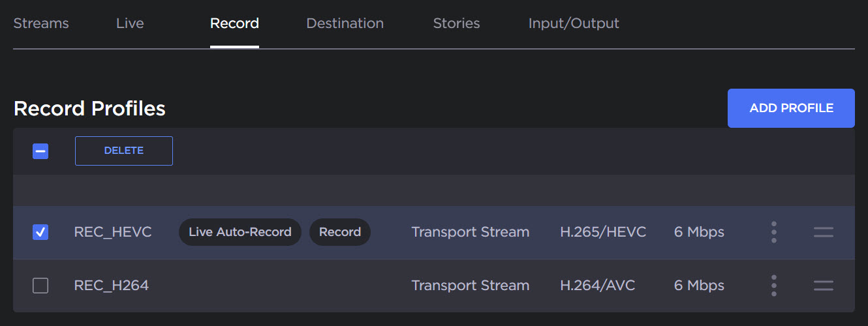868x326 pixels.
Task: Click the Live Auto-Record tag
Action: 240,232
